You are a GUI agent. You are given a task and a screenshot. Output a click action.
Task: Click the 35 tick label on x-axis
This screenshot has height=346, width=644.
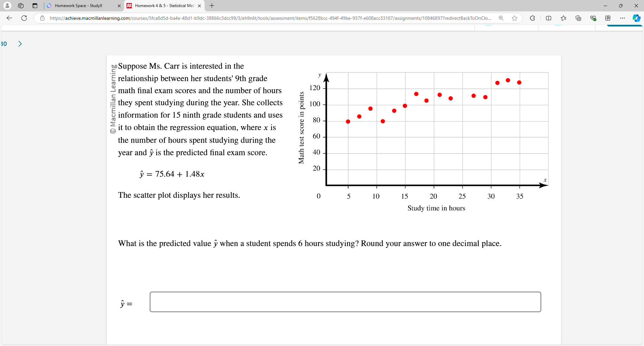[520, 196]
